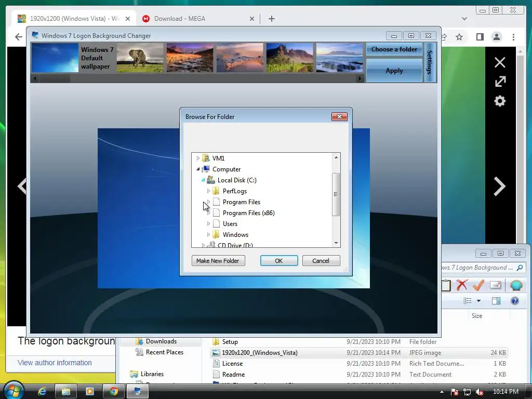The width and height of the screenshot is (532, 399).
Task: Click the browser back arrow
Action: [x=19, y=37]
